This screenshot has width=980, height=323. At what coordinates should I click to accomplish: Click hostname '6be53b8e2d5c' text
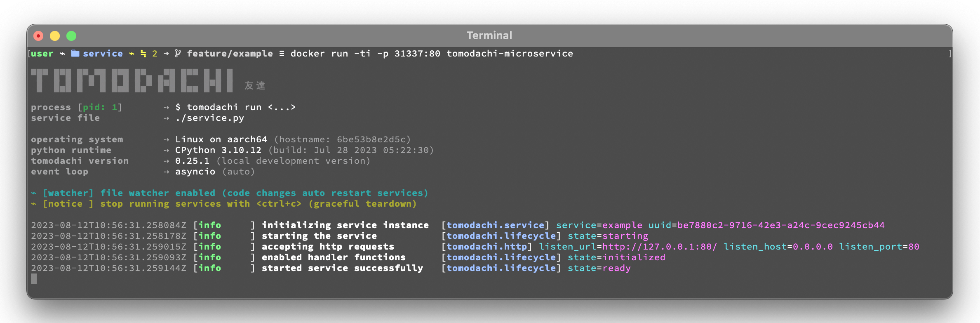[x=371, y=139]
